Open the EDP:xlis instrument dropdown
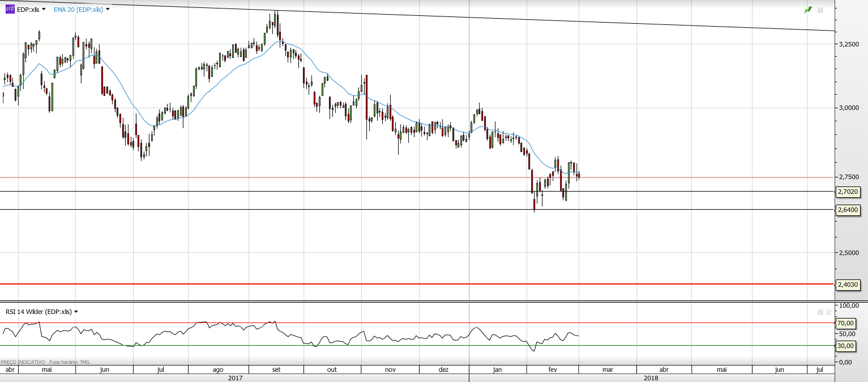Screen dimensions: 868x382 tap(44, 9)
